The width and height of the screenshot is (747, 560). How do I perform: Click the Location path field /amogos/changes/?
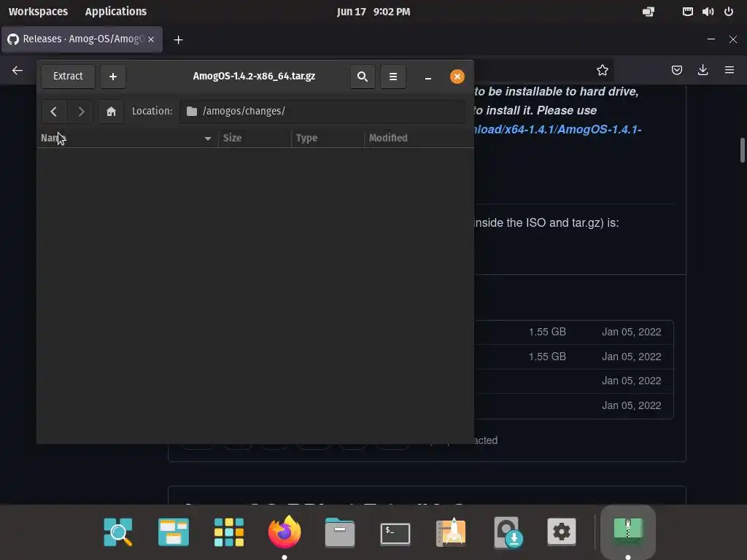point(322,112)
